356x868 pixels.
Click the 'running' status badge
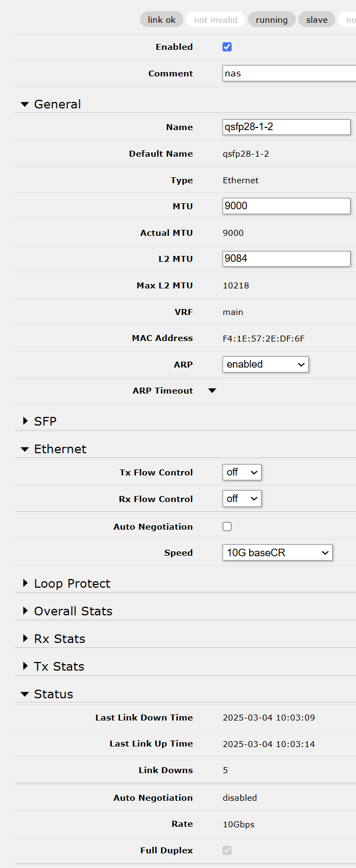point(271,19)
